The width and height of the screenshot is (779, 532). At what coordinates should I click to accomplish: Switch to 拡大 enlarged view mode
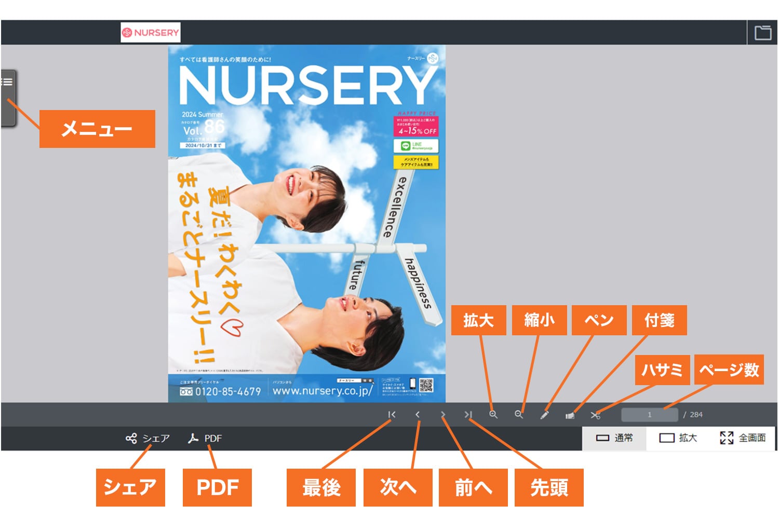(678, 438)
